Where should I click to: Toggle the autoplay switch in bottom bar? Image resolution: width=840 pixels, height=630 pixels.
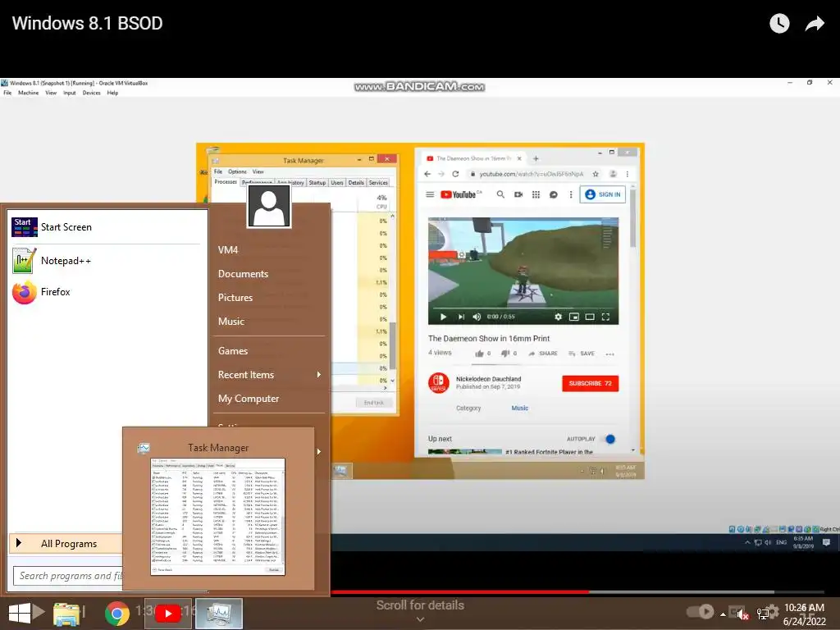click(x=701, y=611)
